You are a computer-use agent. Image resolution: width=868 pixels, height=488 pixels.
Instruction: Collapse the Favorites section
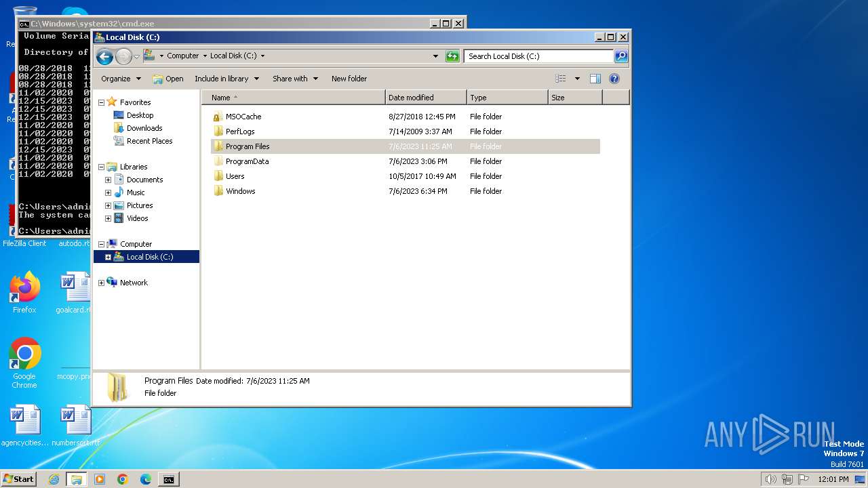point(102,102)
